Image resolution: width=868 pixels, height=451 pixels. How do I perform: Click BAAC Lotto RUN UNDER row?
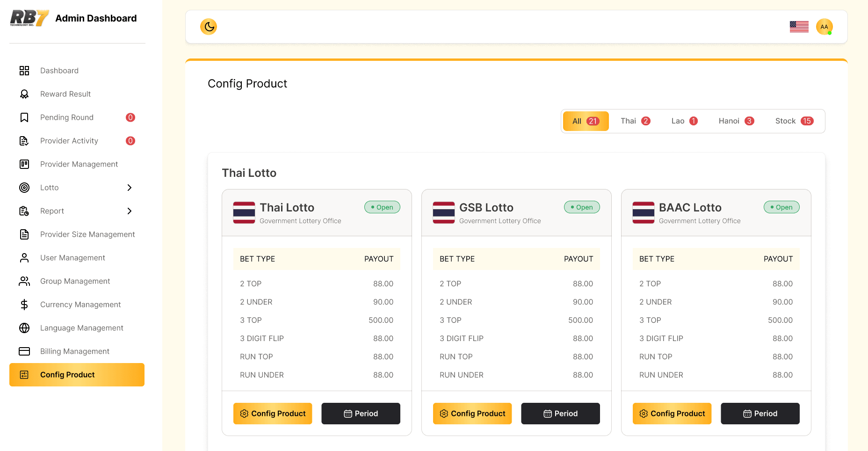tap(716, 375)
